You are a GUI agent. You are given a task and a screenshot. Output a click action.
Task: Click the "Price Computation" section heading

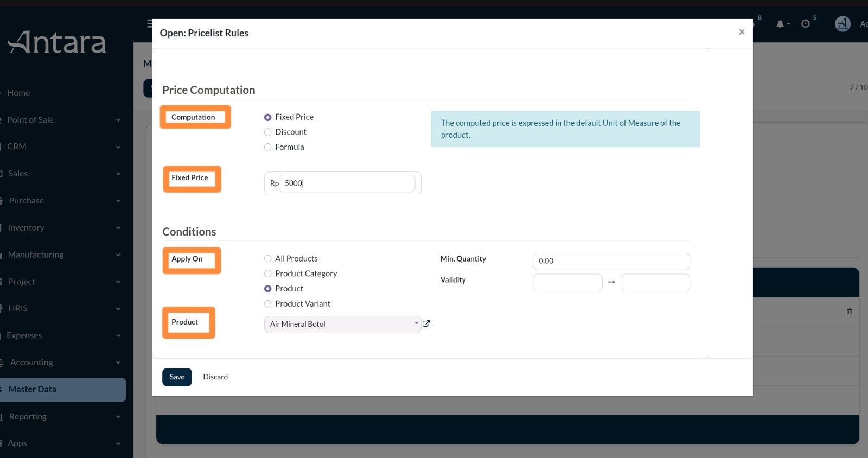[x=209, y=90]
